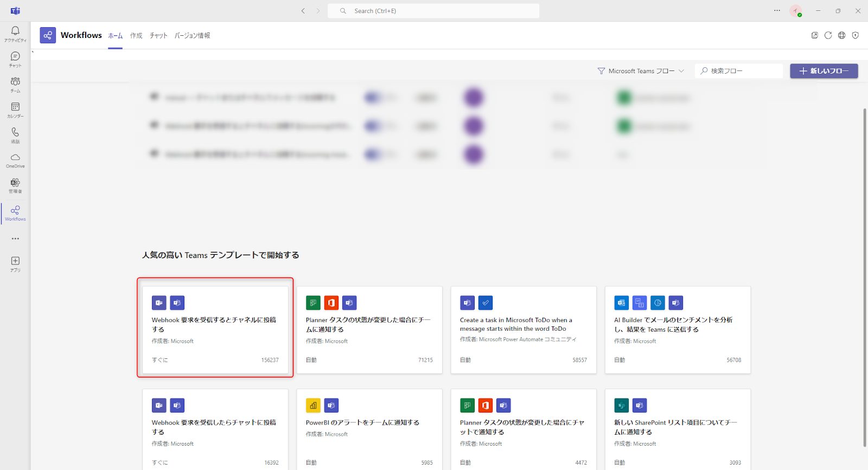Open AI Builder メールのセンチメント template card
This screenshot has height=470, width=868.
[x=678, y=330]
